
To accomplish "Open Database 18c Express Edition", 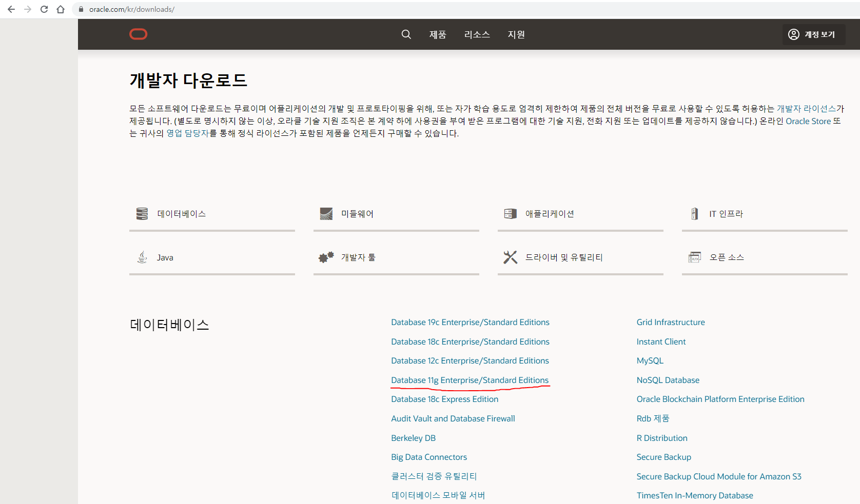I will [444, 399].
